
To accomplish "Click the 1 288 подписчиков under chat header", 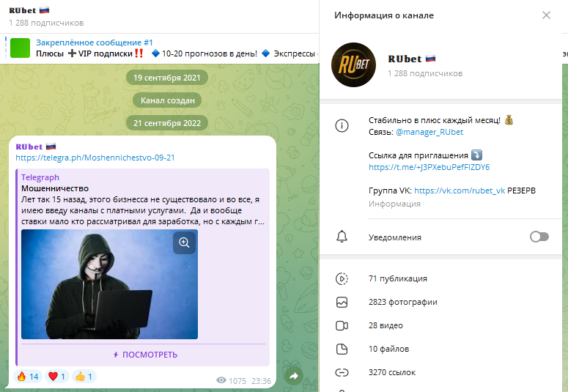I will click(46, 23).
